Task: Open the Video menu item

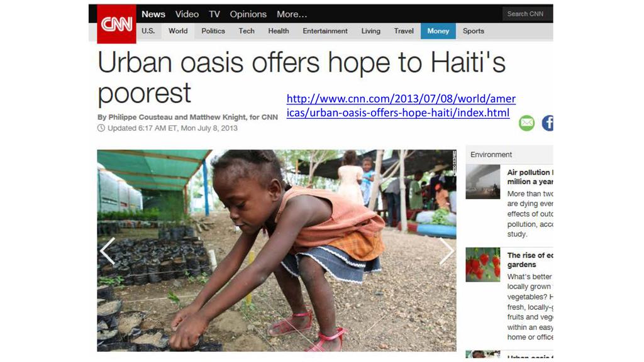Action: click(x=187, y=14)
